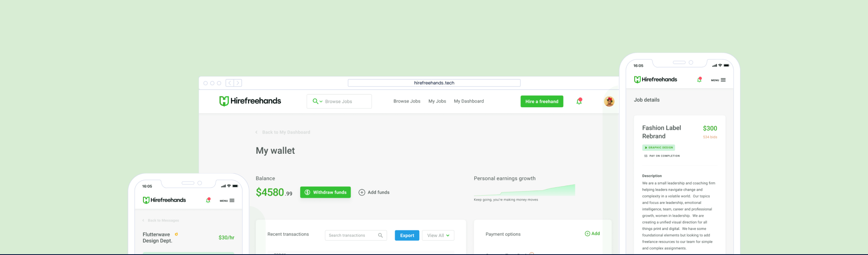Screen dimensions: 868x255
Task: Click the search magnifier icon in Browse Jobs field
Action: [315, 101]
